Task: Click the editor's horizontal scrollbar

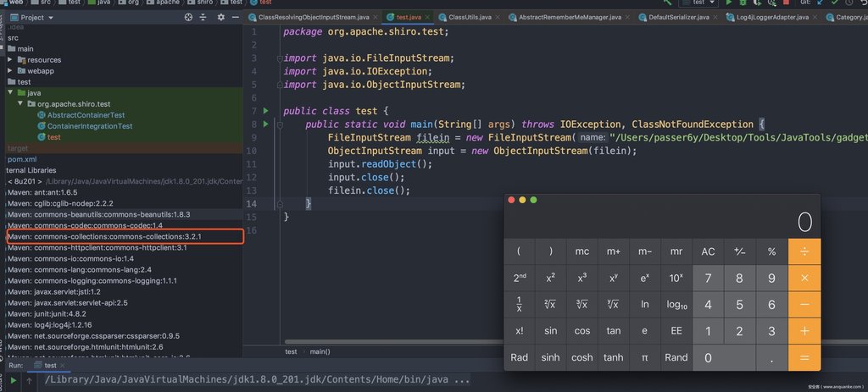Action: [393, 341]
